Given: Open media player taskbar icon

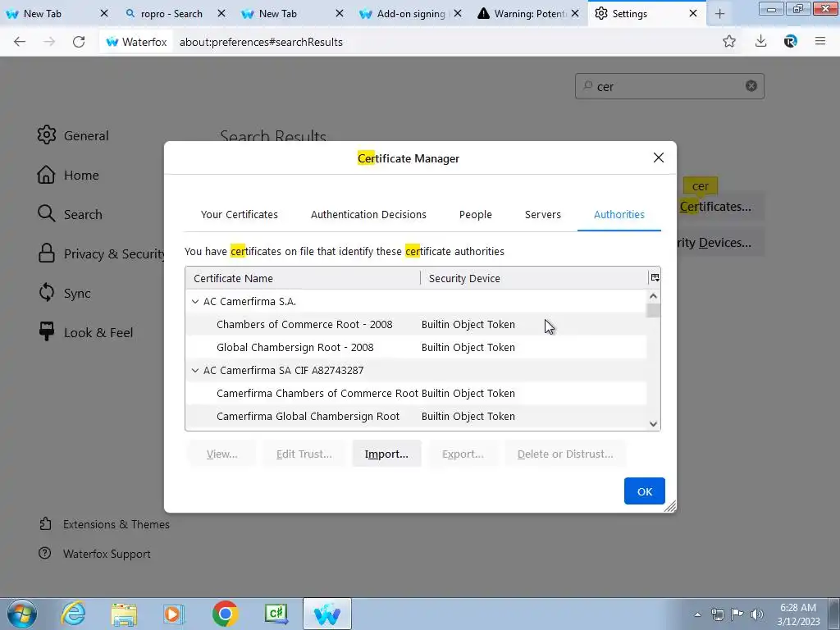Looking at the screenshot, I should point(174,614).
